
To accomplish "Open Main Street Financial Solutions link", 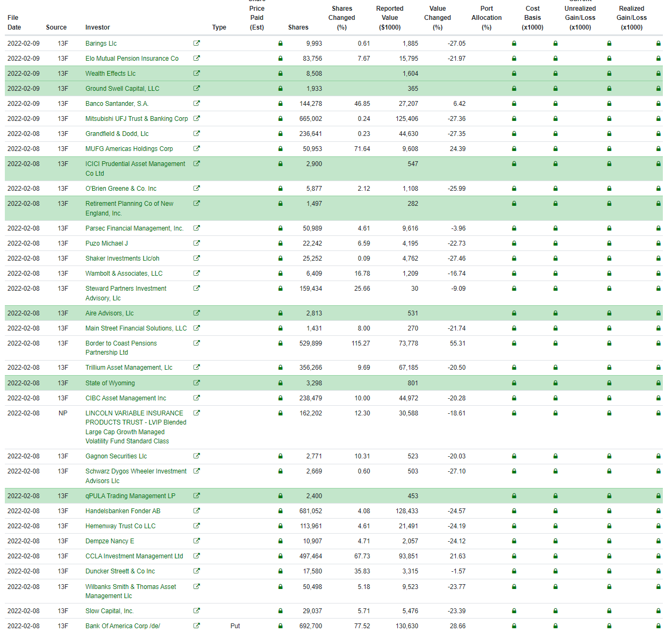I will point(136,328).
